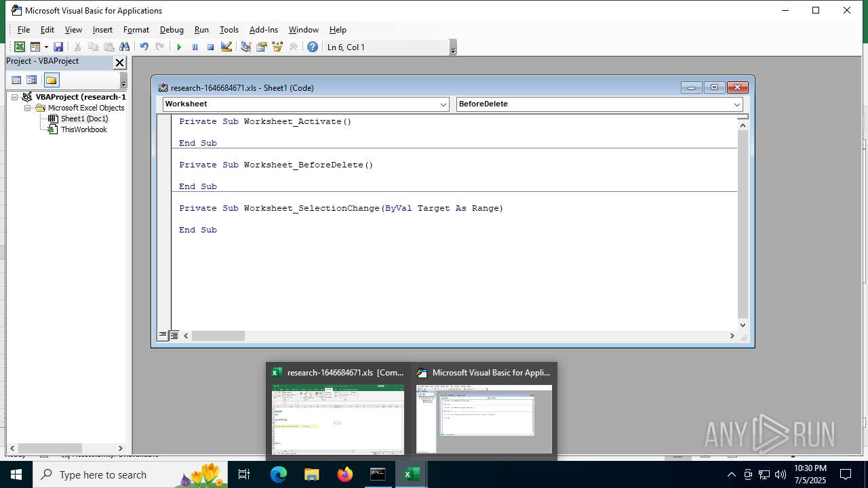The height and width of the screenshot is (488, 868).
Task: Undo the last action
Action: (x=144, y=47)
